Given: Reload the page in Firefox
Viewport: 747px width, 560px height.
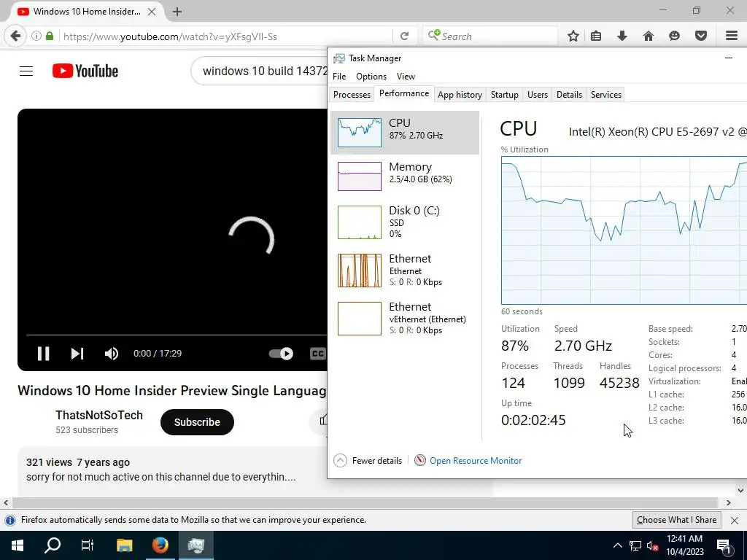Looking at the screenshot, I should [404, 36].
